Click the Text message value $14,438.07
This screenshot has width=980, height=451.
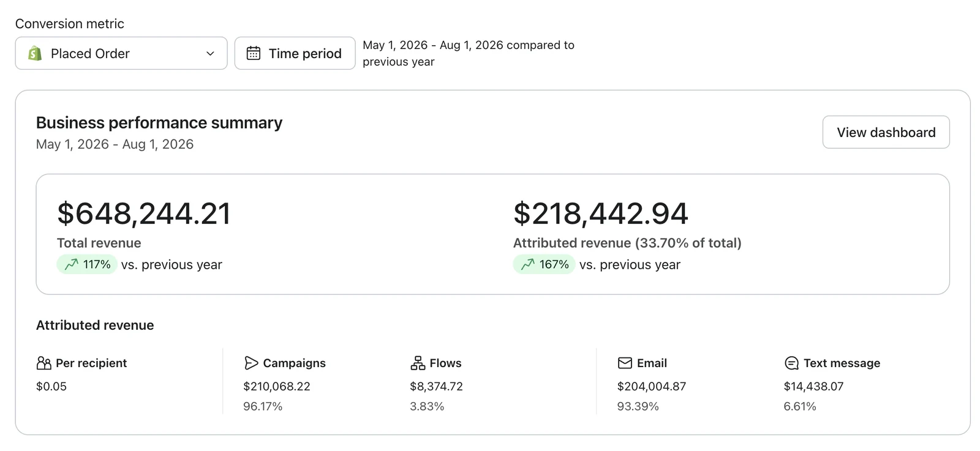pyautogui.click(x=813, y=386)
